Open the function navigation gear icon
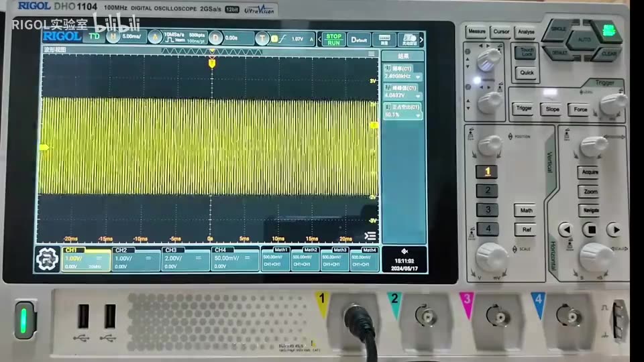 [47, 259]
